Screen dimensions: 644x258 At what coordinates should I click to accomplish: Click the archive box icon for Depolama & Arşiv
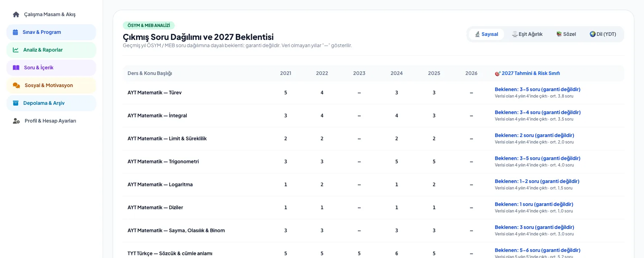pos(16,103)
